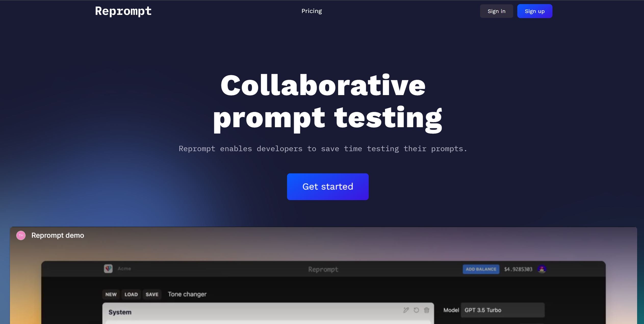644x324 pixels.
Task: Click the System panel edit icon
Action: click(x=406, y=310)
